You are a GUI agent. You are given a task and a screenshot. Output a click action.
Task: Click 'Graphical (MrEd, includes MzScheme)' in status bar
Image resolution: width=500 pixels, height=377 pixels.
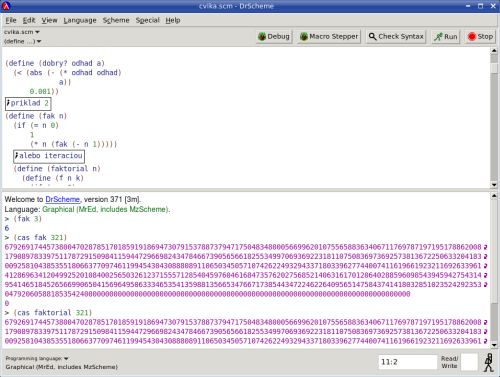[61, 367]
